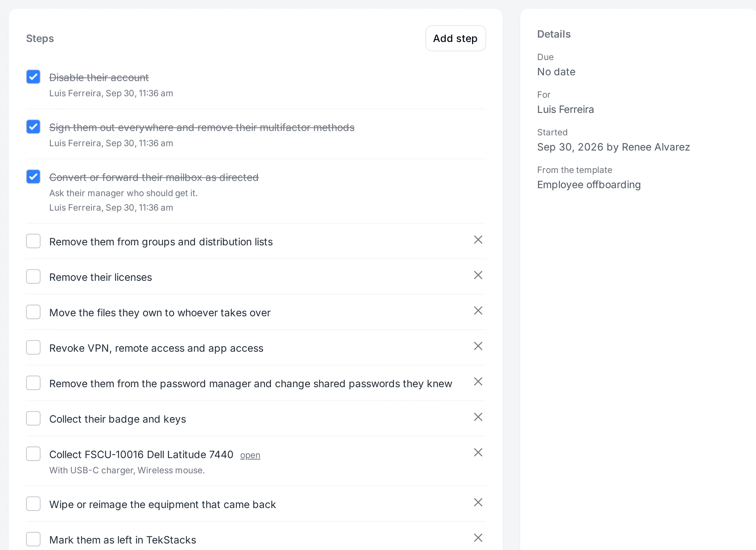
Task: Delete the 'Wipe or reimage' step
Action: click(478, 503)
